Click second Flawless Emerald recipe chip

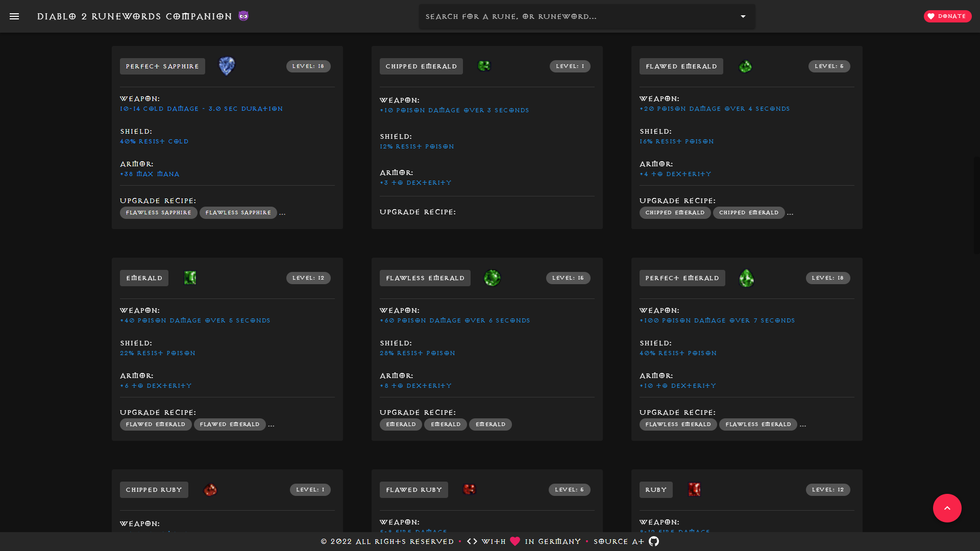[x=758, y=424]
